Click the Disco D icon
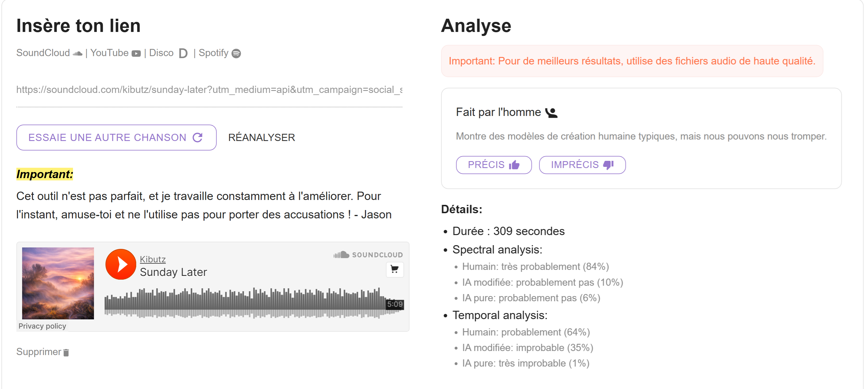Viewport: 868px width, 389px height. coord(183,53)
